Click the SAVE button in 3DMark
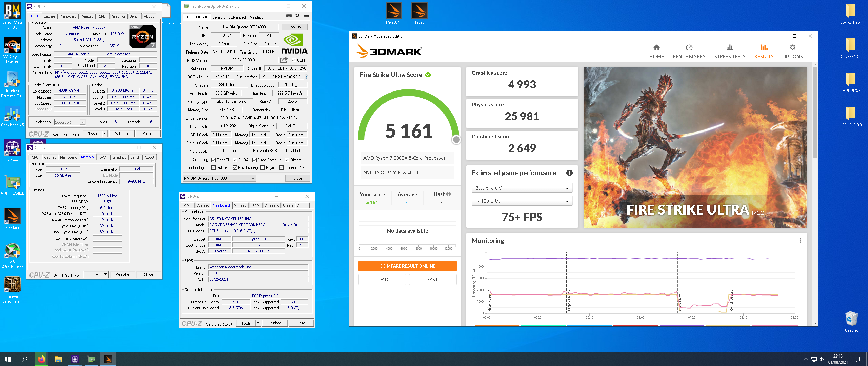 (432, 280)
